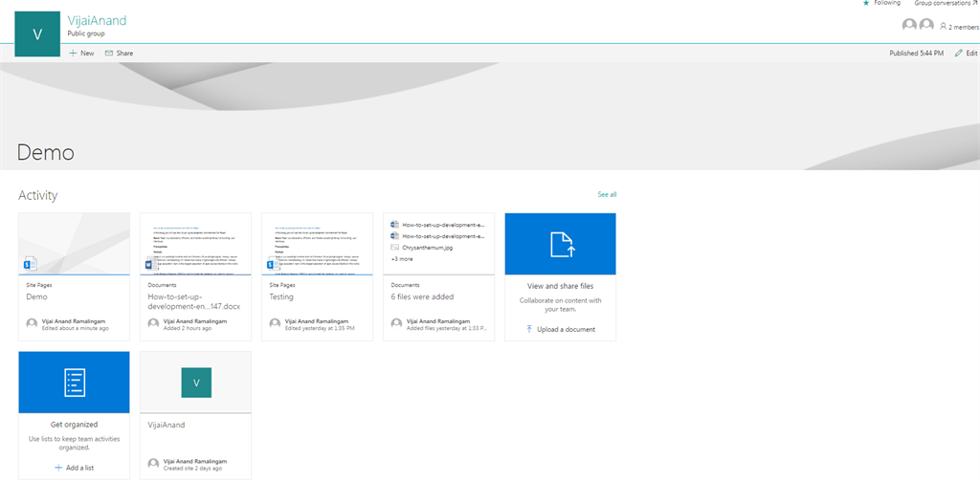Click the plus icon next to New
This screenshot has width=980, height=482.
(x=73, y=53)
